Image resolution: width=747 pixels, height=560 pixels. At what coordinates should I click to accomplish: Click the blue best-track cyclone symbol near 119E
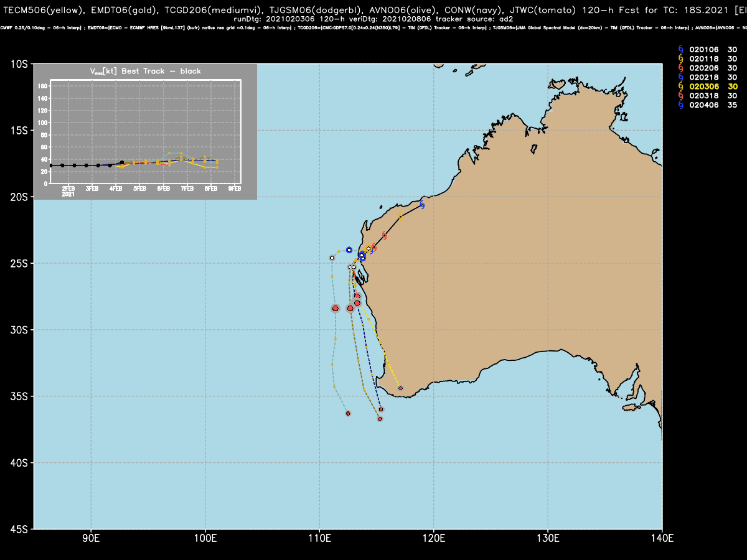(x=422, y=205)
